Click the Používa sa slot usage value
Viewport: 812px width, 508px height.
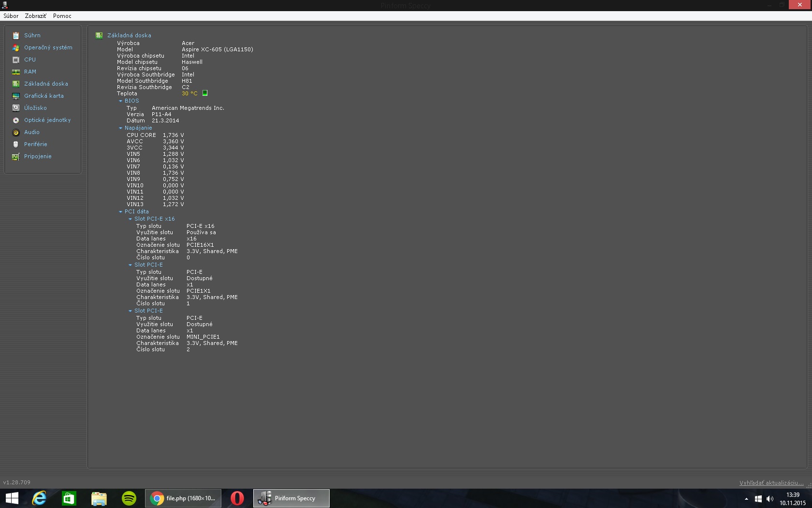[x=201, y=232]
